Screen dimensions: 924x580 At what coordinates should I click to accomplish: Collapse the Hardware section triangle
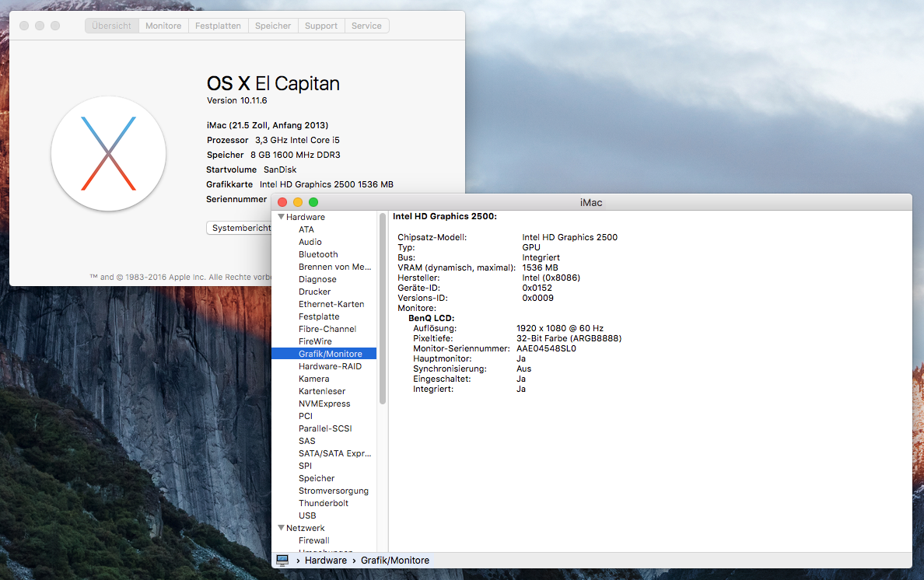pos(281,217)
